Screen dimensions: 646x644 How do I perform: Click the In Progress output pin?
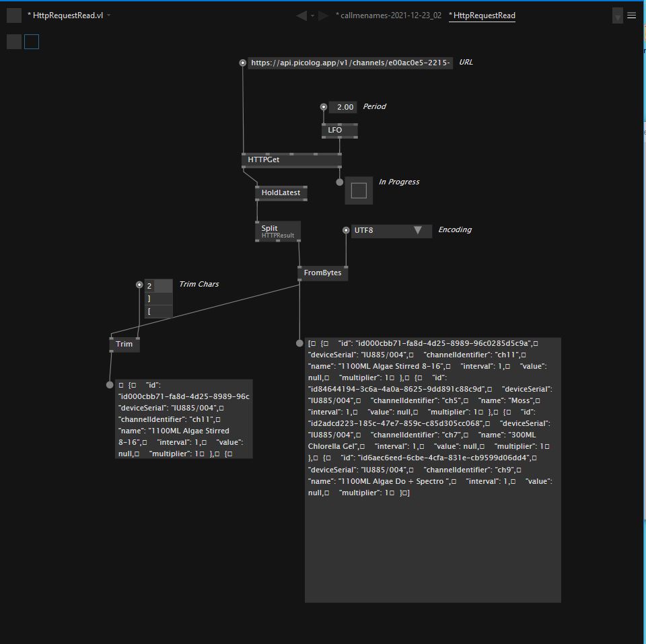(339, 182)
